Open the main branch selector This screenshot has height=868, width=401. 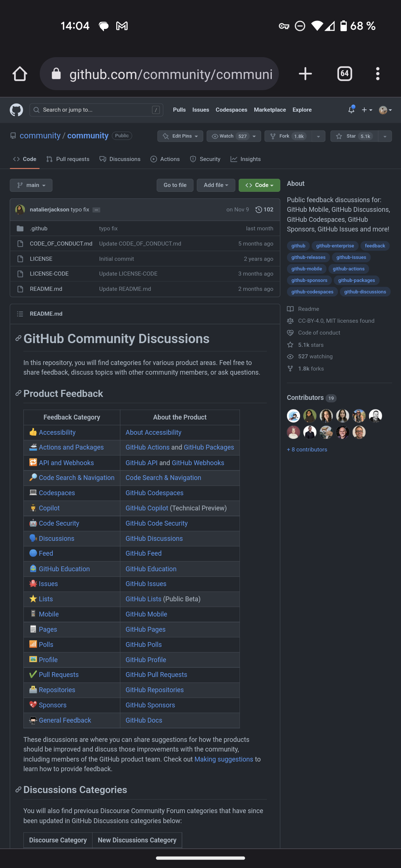click(31, 185)
